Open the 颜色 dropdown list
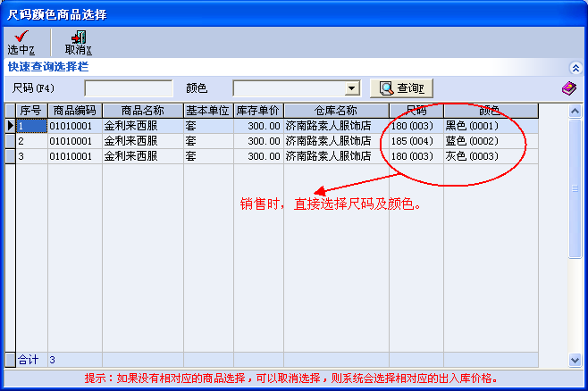 tap(352, 88)
